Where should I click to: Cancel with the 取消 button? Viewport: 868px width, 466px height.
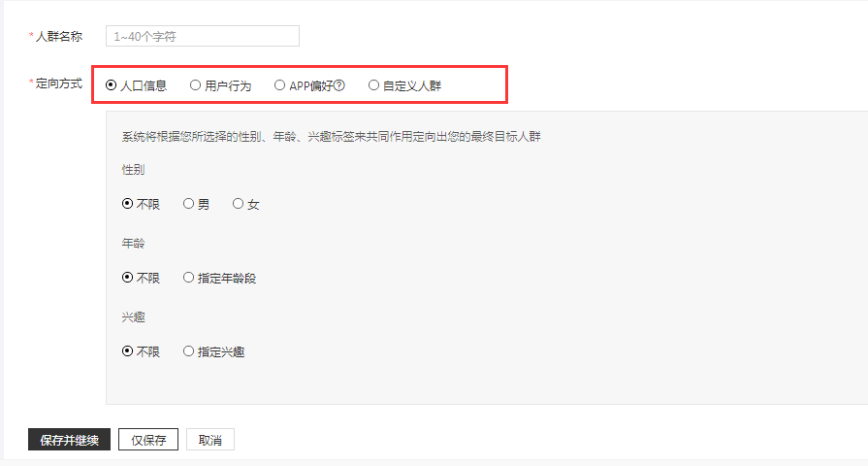[x=210, y=440]
